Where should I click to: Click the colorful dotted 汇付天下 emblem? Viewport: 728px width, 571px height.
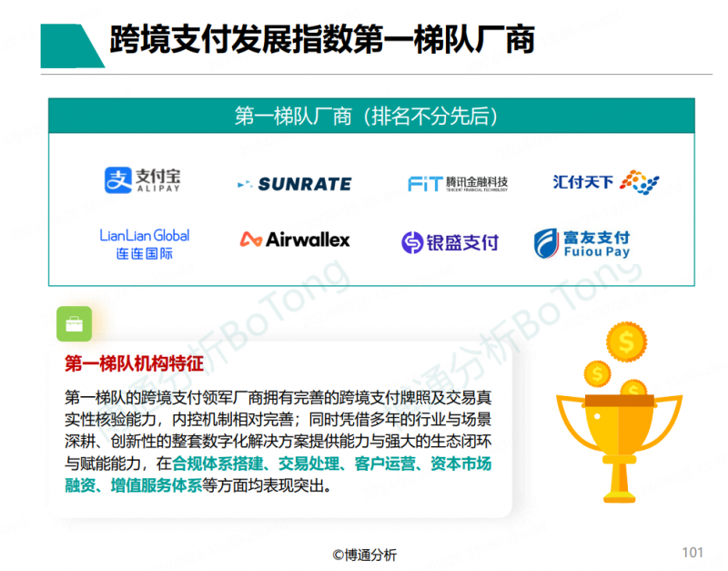[640, 182]
